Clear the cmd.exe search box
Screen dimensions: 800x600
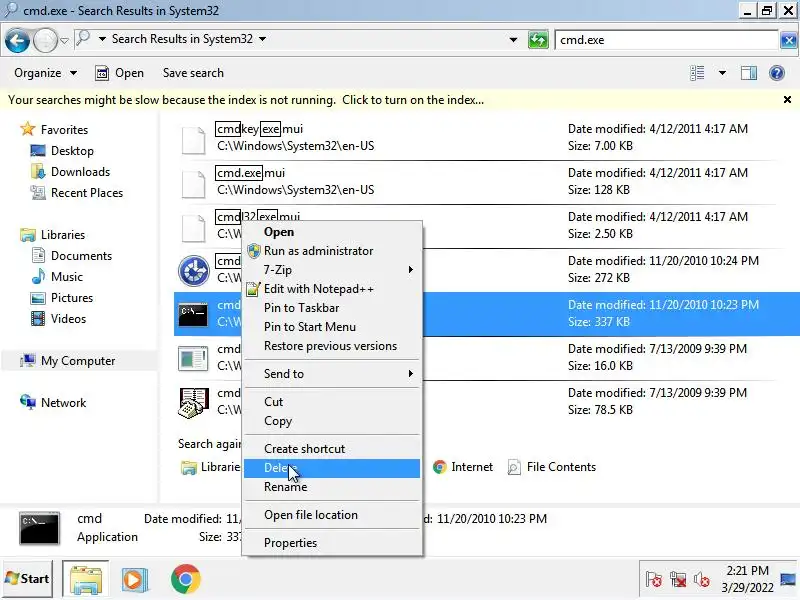[x=788, y=40]
